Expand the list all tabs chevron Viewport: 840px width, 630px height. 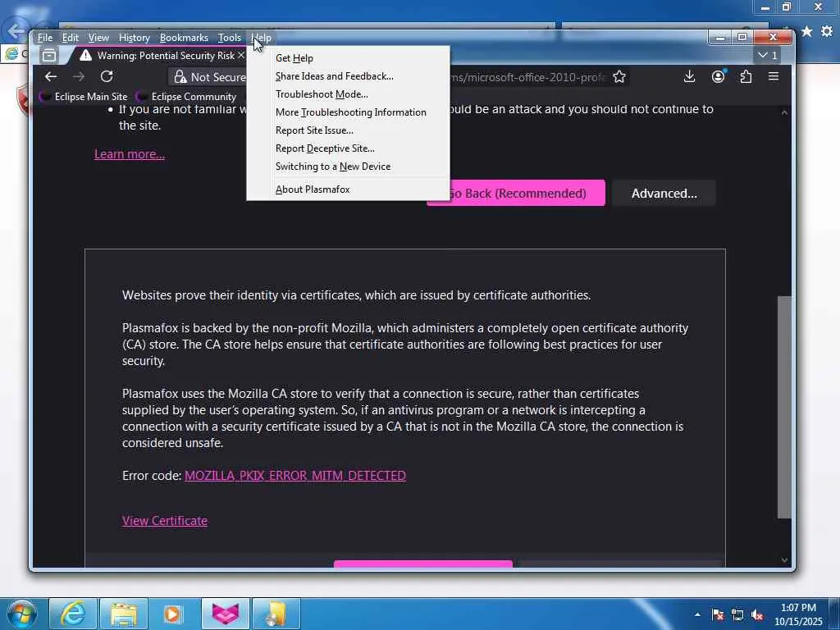point(767,55)
